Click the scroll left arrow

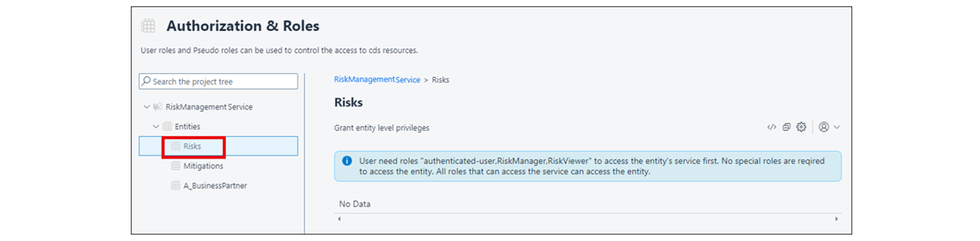click(339, 219)
